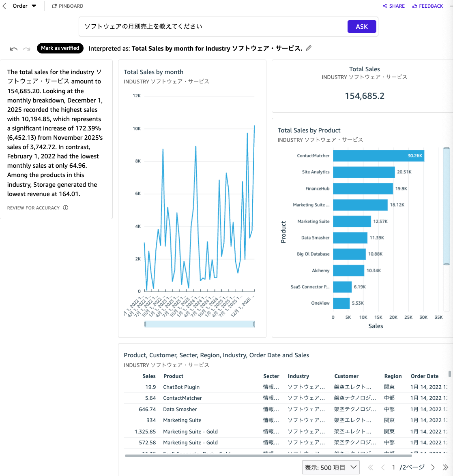
Task: View the REVIEW FOR ACCURACY info icon
Action: (65, 208)
